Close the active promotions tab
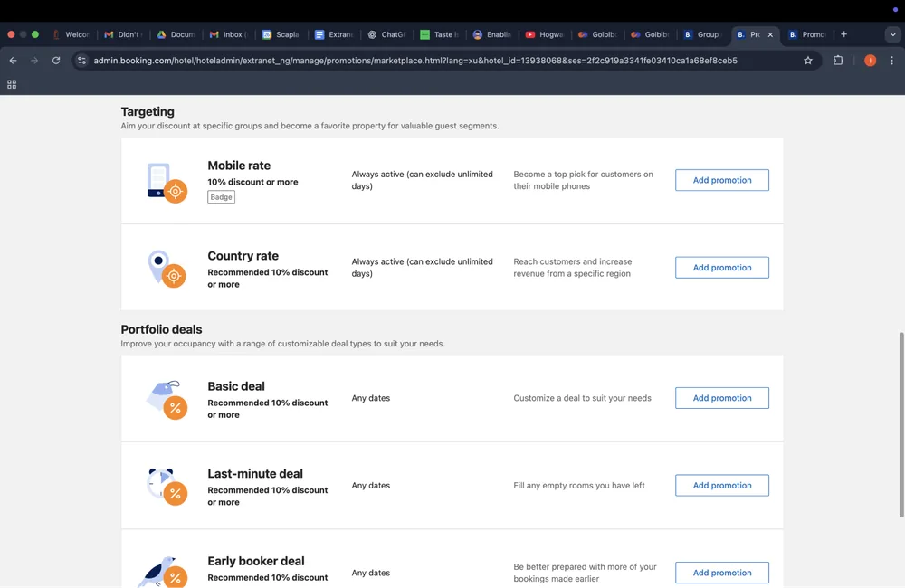Image resolution: width=905 pixels, height=588 pixels. 770,34
